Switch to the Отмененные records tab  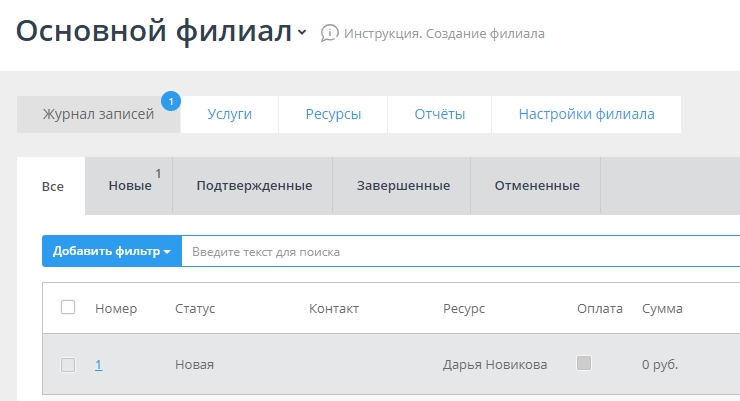537,186
